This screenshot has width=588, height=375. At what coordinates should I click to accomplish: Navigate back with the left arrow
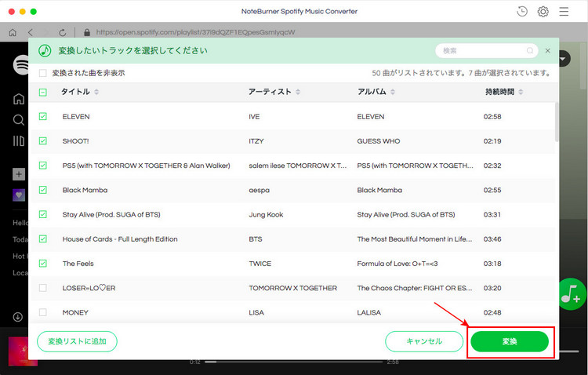click(31, 33)
